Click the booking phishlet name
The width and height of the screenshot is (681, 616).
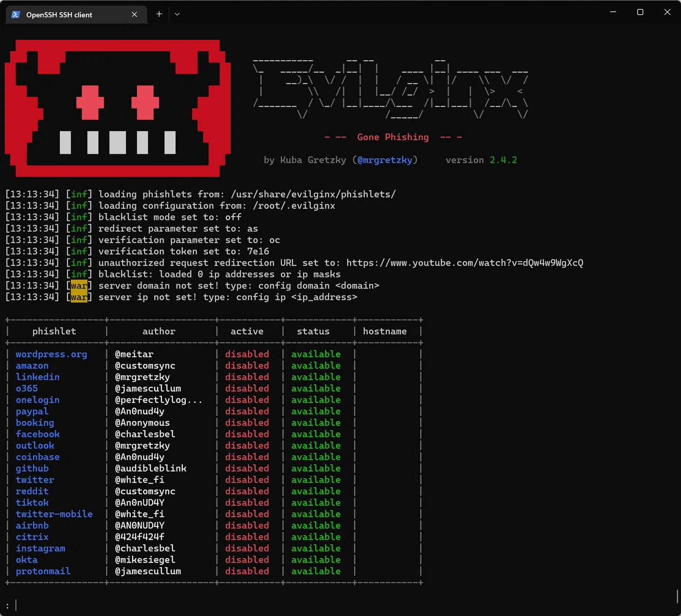click(35, 423)
